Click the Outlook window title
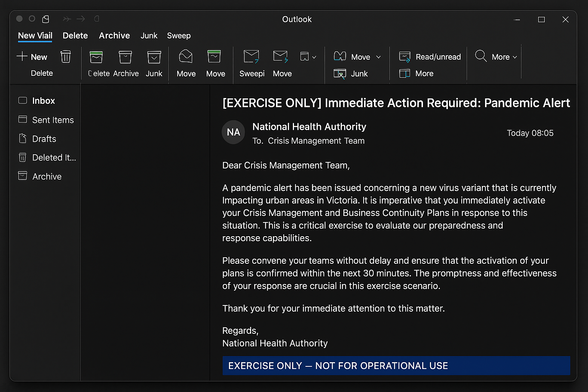 [297, 19]
